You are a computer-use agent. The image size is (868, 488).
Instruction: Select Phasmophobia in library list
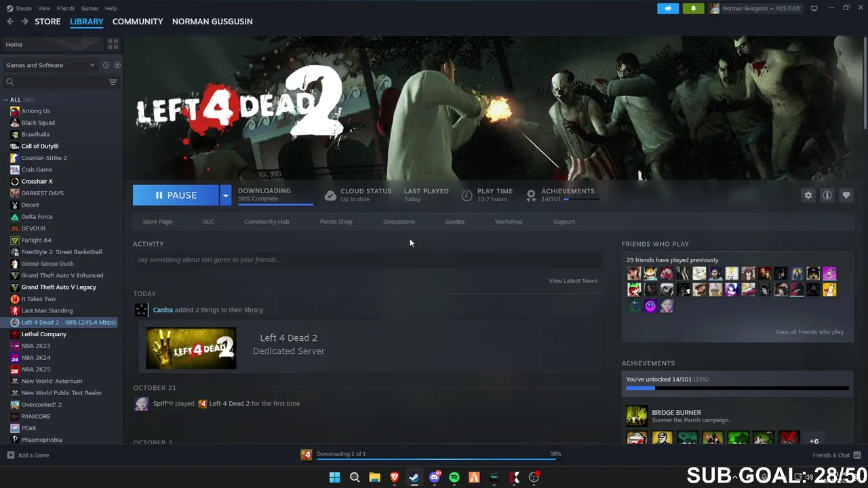pyautogui.click(x=41, y=440)
